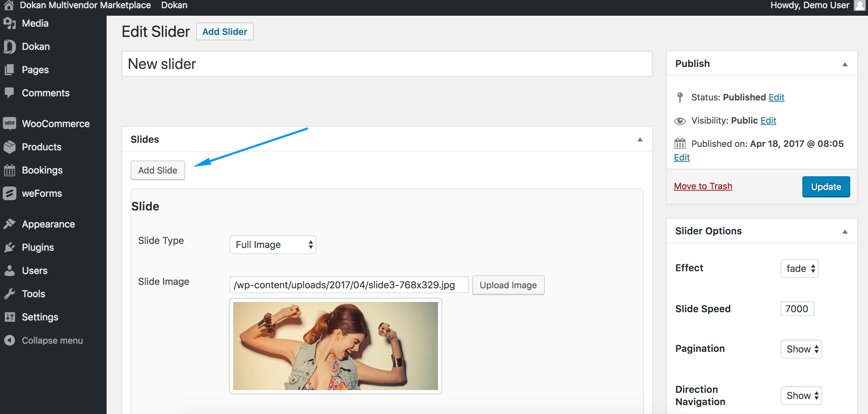Click the Bookings calendar icon
Viewport: 868px width, 414px height.
tap(10, 170)
